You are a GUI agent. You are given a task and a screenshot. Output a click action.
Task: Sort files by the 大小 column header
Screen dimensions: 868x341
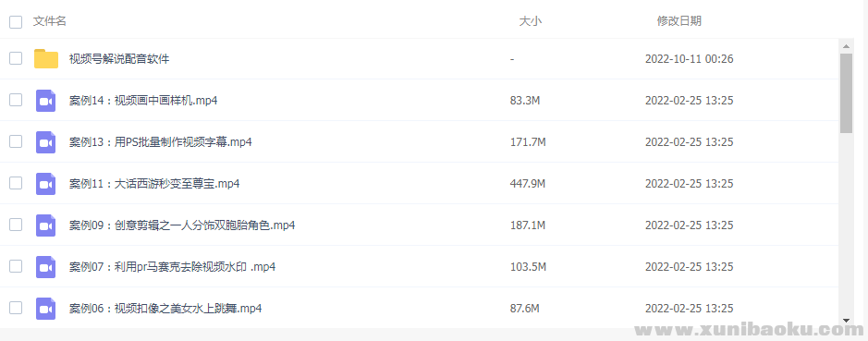click(x=530, y=21)
